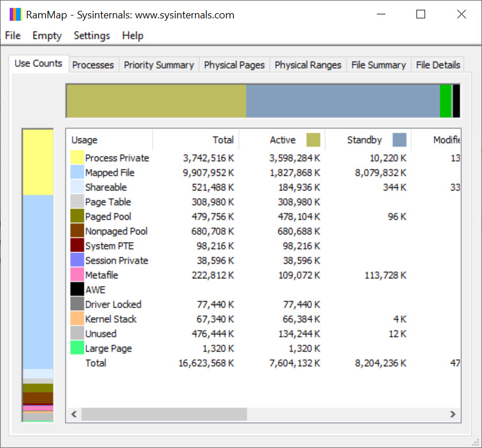Select the Large Page row label

(x=109, y=349)
